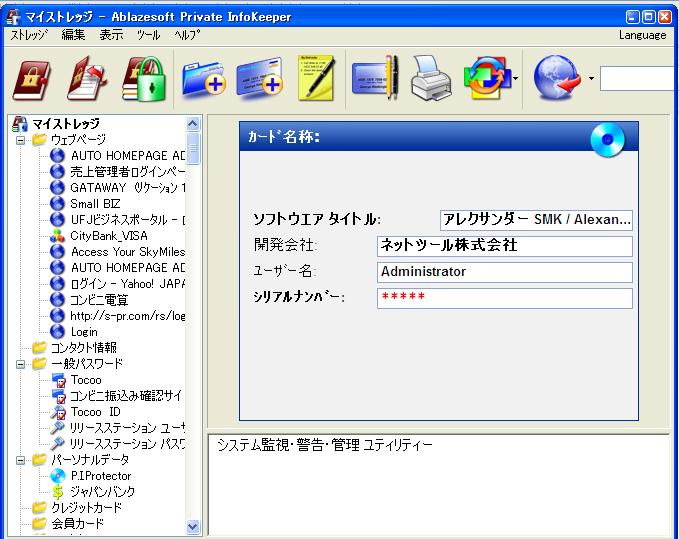
Task: Collapse the パーソナルデータ folder
Action: point(21,460)
